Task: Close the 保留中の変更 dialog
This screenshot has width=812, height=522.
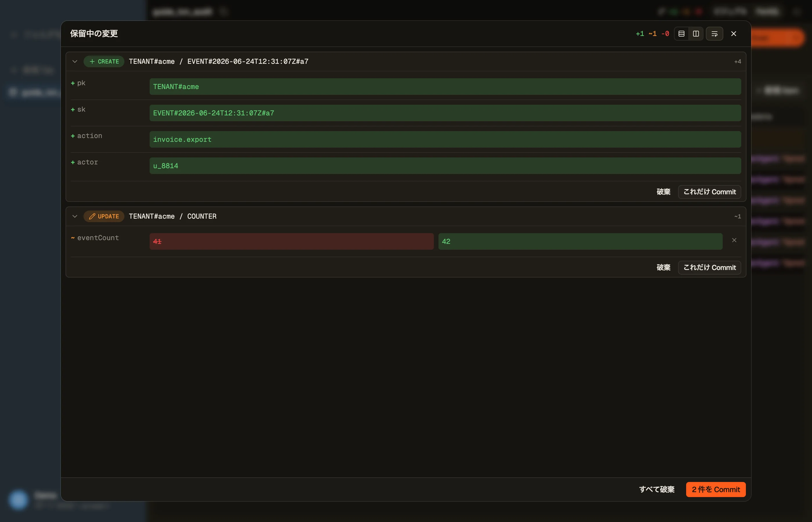Action: (733, 34)
